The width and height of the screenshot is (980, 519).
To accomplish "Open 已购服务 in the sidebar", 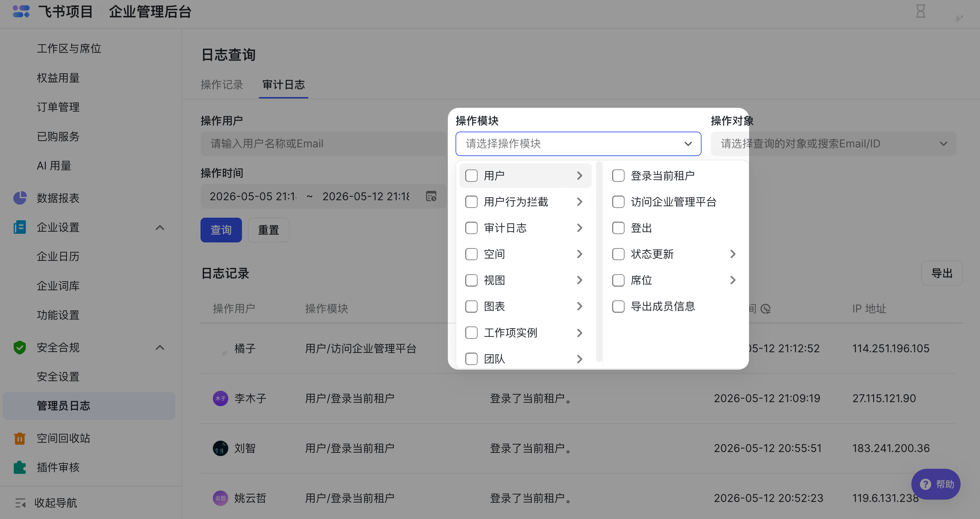I will 58,136.
